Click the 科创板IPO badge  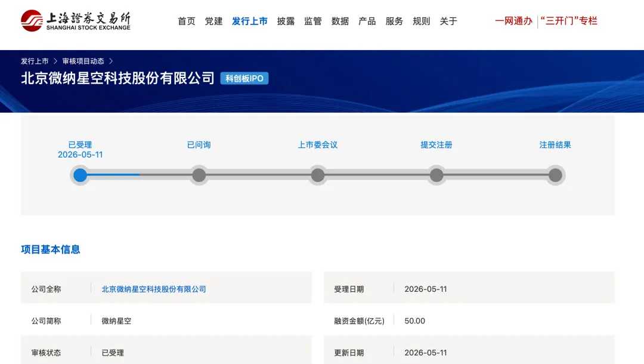click(x=244, y=79)
